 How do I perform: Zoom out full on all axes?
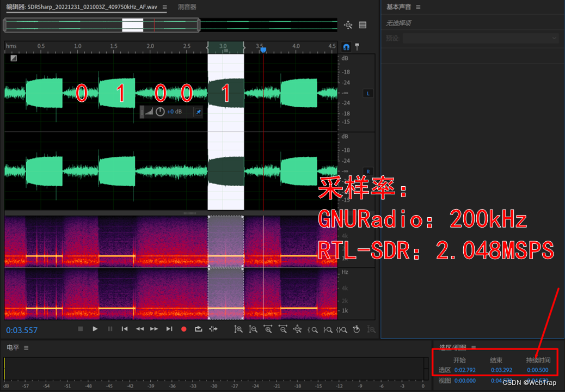(297, 329)
